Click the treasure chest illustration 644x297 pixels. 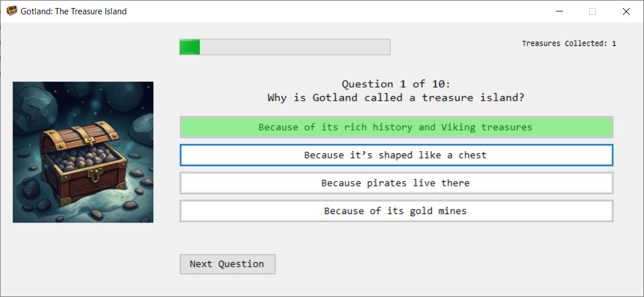[x=83, y=152]
